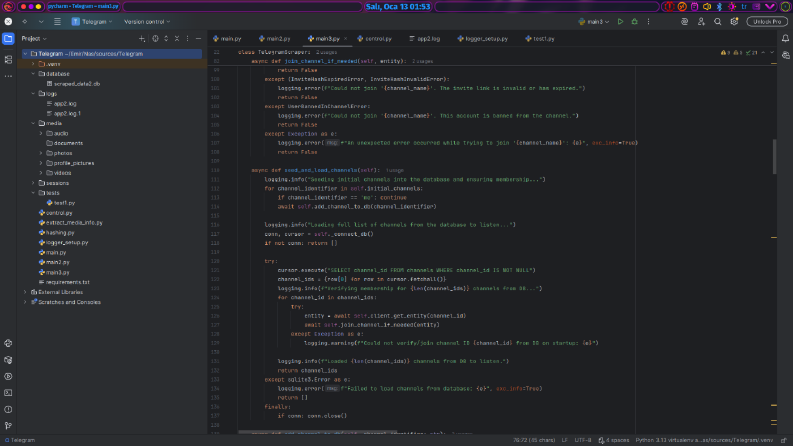
Task: Collapse the database folder
Action: tap(33, 74)
